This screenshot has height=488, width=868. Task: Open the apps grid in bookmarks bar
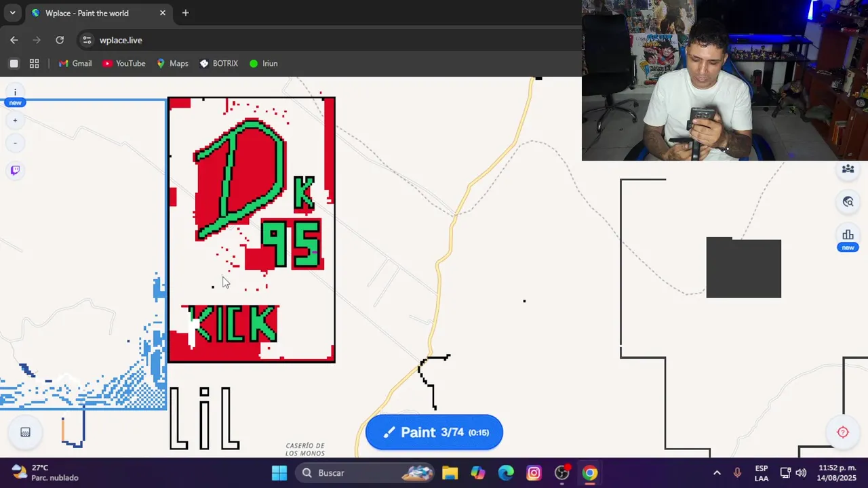click(34, 64)
